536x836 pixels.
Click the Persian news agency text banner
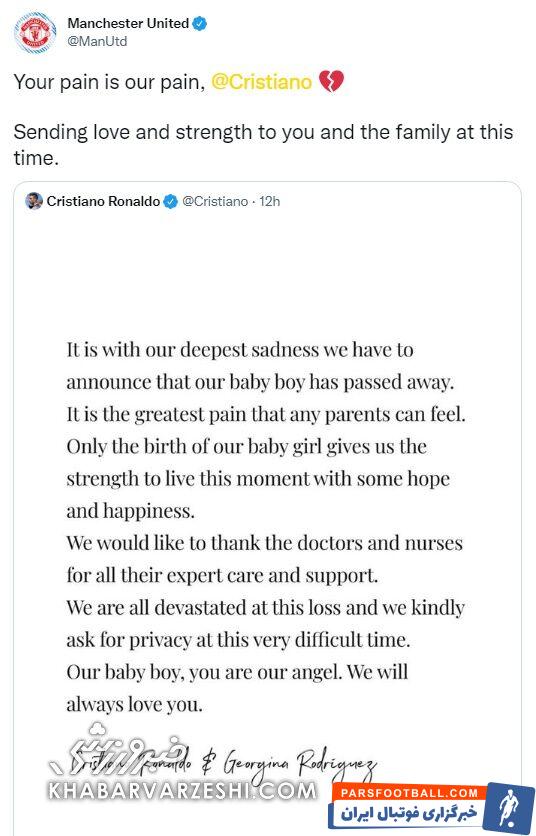coord(409,814)
